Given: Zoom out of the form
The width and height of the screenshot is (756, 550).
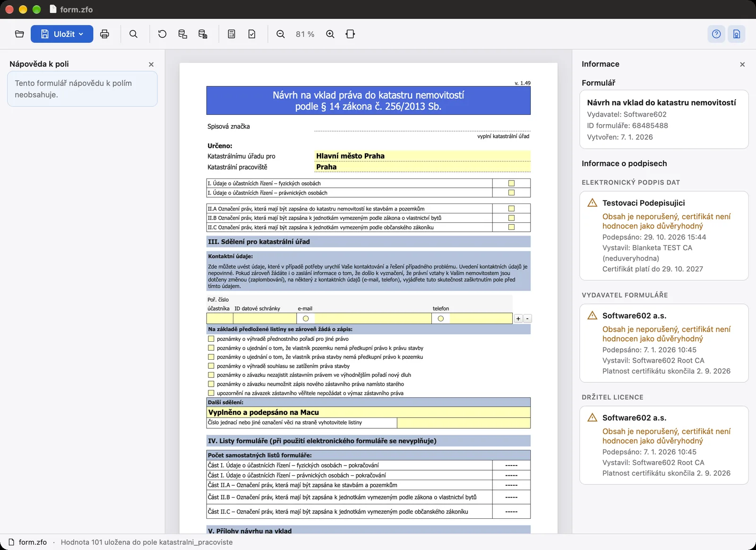Looking at the screenshot, I should (x=281, y=34).
